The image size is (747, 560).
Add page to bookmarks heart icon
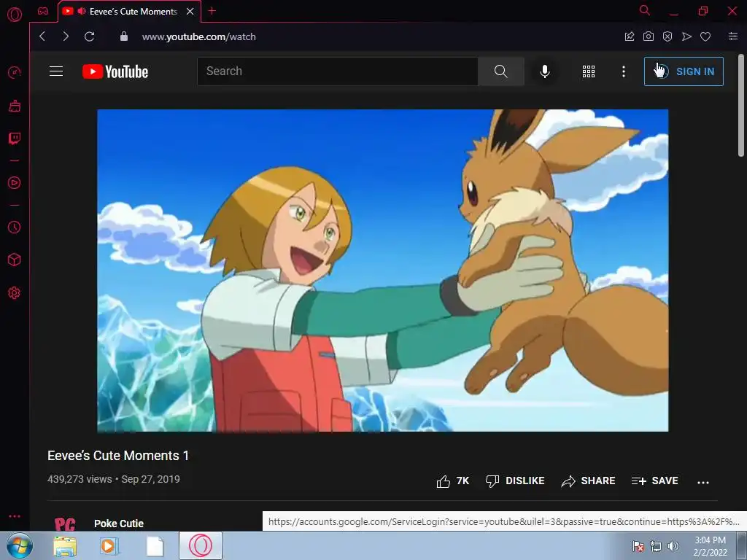[x=705, y=36]
